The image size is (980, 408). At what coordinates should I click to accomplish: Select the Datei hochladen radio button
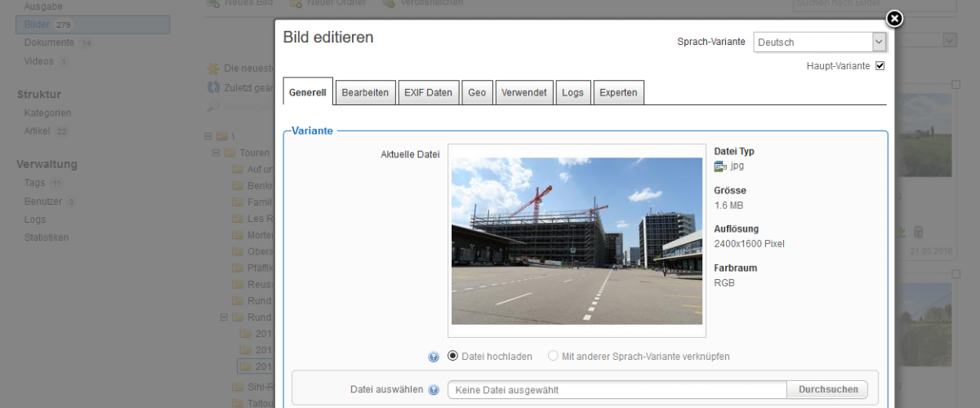click(x=453, y=356)
